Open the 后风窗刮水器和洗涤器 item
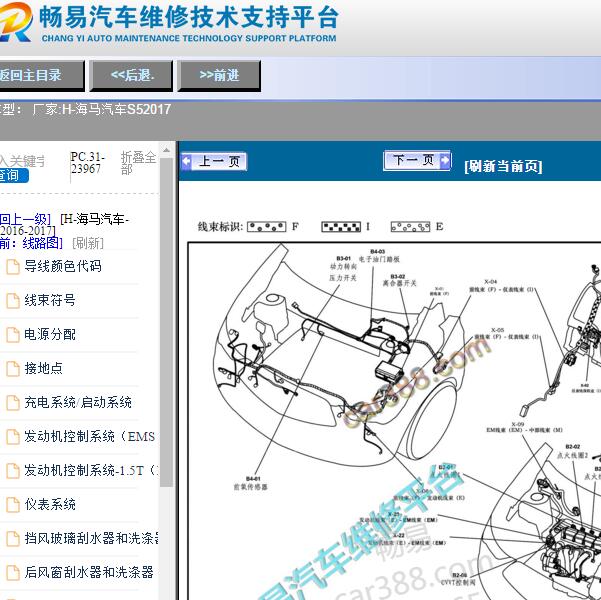 point(89,572)
